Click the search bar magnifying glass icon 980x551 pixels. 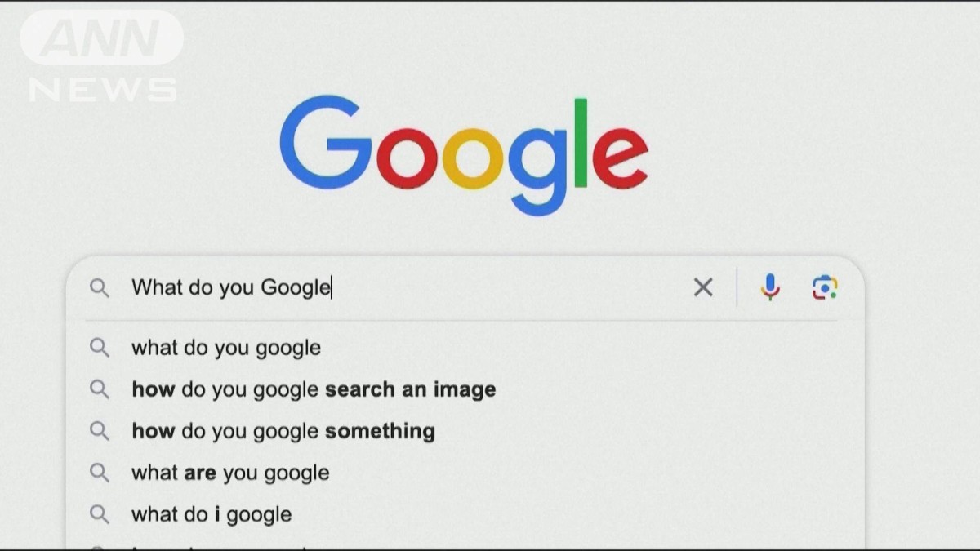click(x=100, y=288)
